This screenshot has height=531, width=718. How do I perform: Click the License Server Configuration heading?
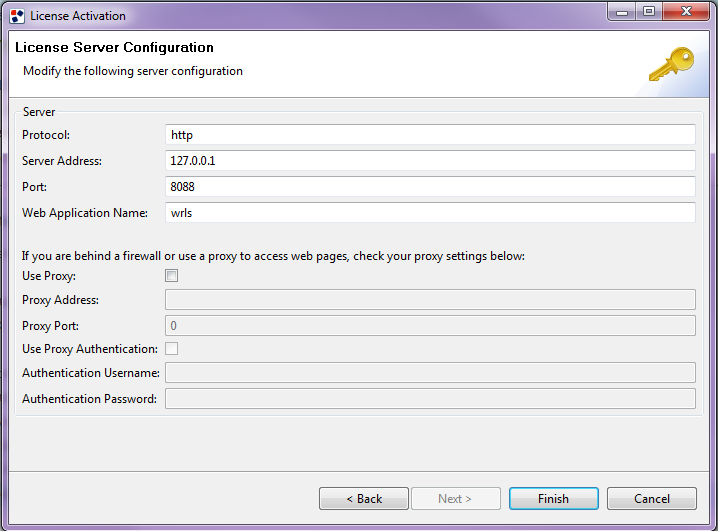click(x=114, y=47)
